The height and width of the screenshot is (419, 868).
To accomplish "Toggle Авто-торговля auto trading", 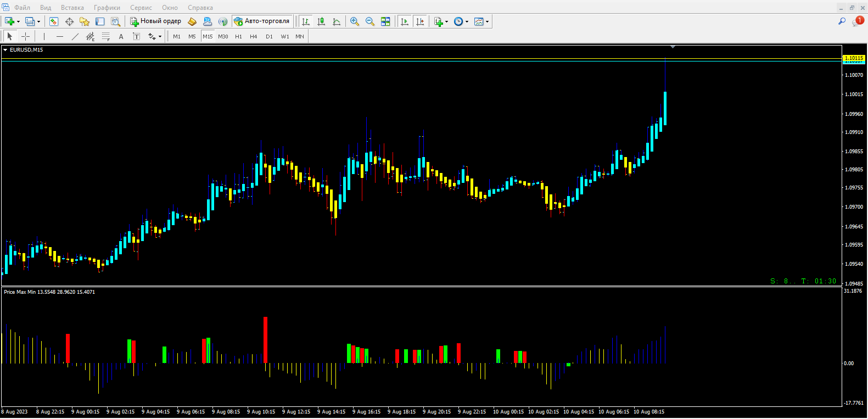I will (262, 21).
